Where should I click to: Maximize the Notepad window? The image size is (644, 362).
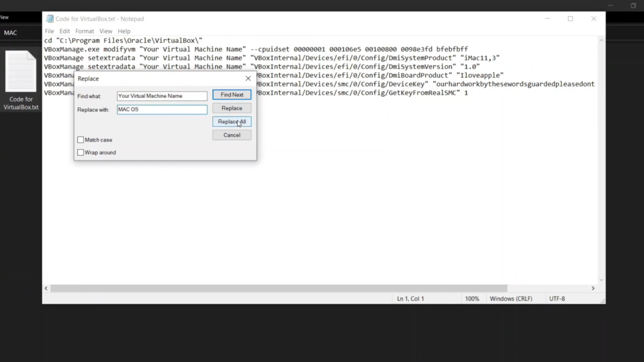tap(570, 19)
